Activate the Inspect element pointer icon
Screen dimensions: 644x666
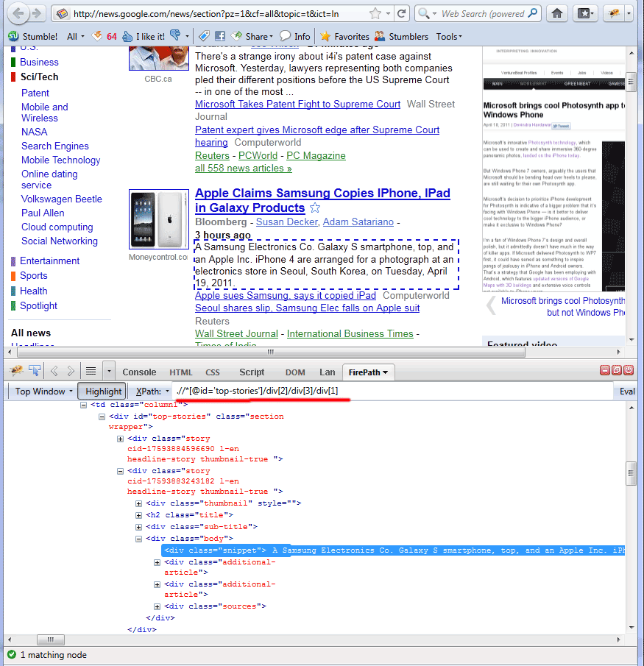35,371
